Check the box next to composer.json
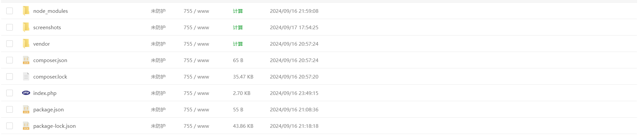This screenshot has width=644, height=136. point(10,60)
